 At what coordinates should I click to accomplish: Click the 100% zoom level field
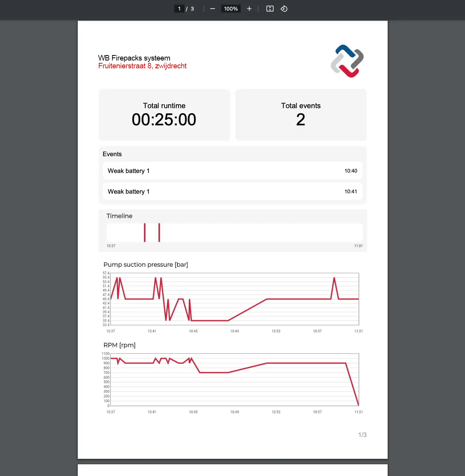coord(231,9)
